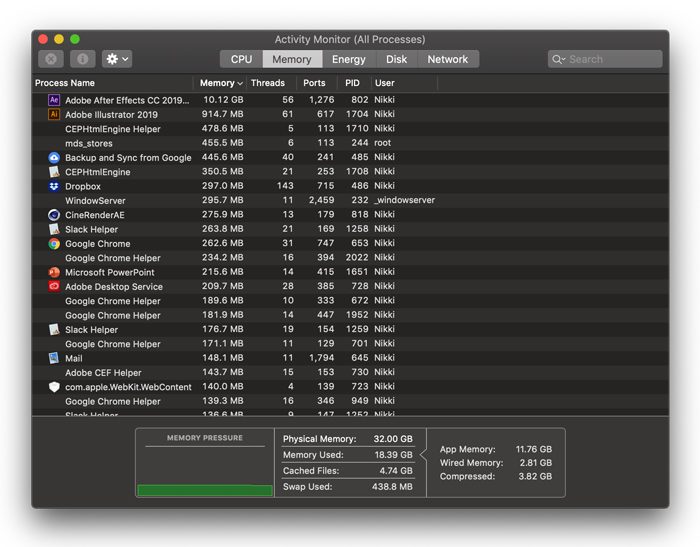Sort by User column header
The image size is (700, 547).
click(404, 83)
